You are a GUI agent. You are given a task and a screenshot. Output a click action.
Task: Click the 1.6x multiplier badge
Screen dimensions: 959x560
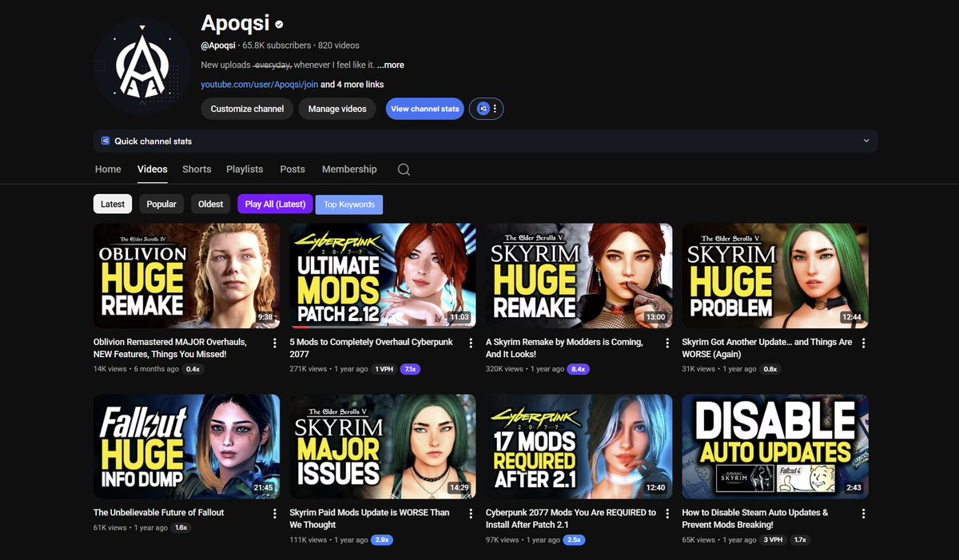tap(181, 527)
